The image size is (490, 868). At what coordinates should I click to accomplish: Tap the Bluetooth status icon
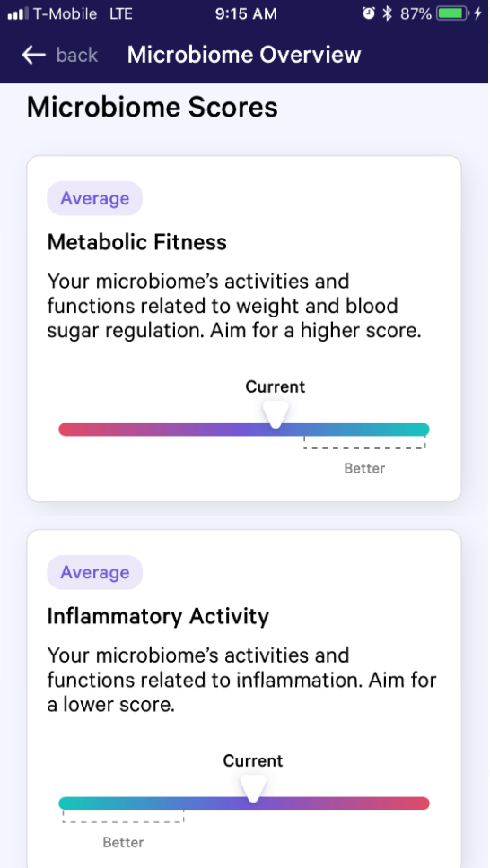388,13
